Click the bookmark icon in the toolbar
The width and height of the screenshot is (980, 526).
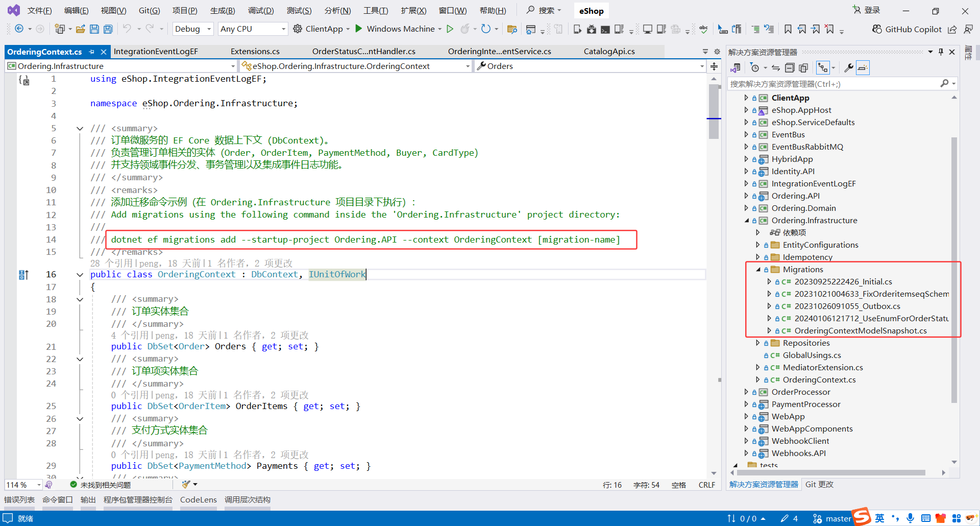click(788, 29)
